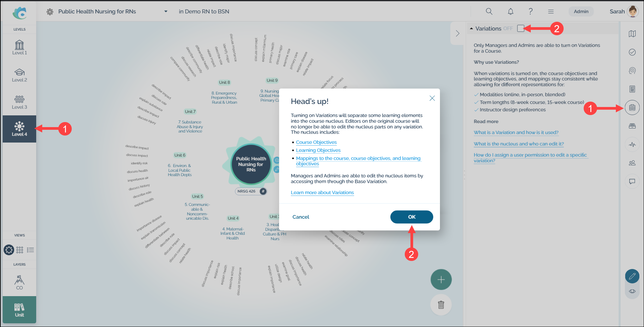The height and width of the screenshot is (327, 644).
Task: Click OK in the Head's up dialog
Action: [x=411, y=217]
